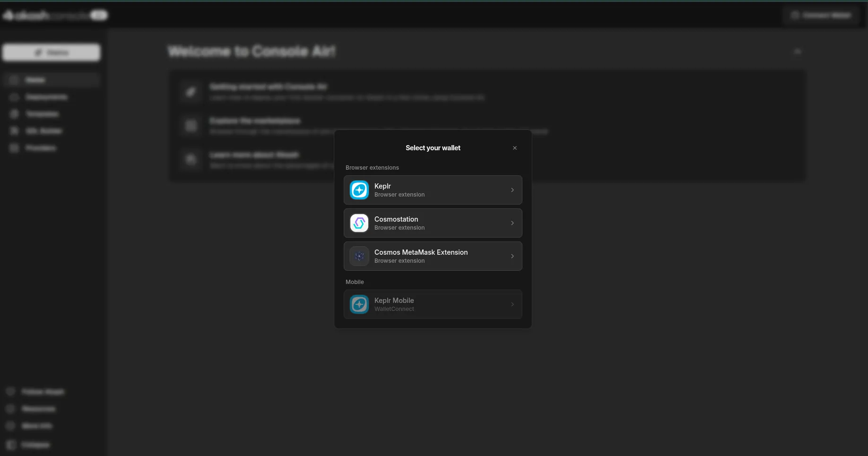Screen dimensions: 868x456
Task: Open the Keplr Mobile row chevron
Action: pos(512,304)
